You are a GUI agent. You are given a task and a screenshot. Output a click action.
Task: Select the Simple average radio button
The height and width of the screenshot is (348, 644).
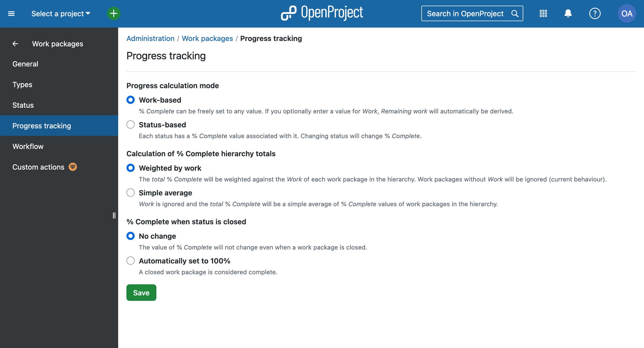tap(131, 192)
